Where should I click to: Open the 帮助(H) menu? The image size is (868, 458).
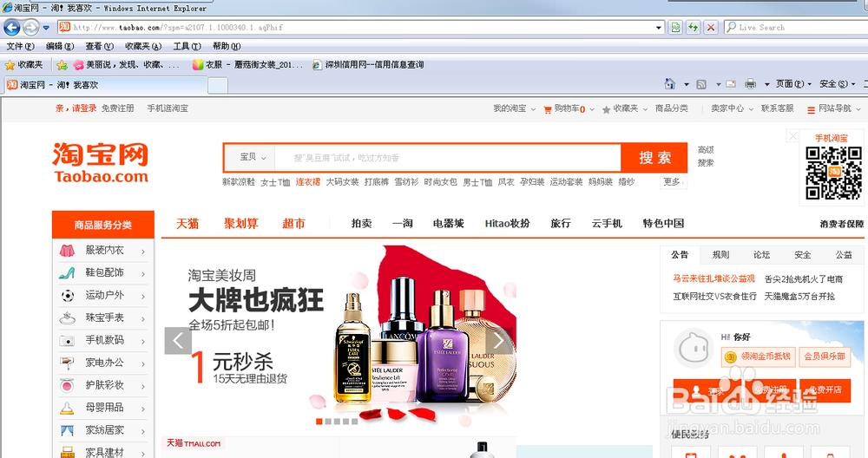pyautogui.click(x=227, y=47)
